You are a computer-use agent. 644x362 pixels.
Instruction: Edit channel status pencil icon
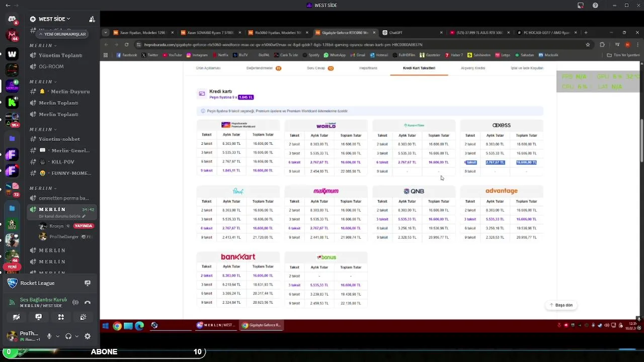(x=84, y=216)
